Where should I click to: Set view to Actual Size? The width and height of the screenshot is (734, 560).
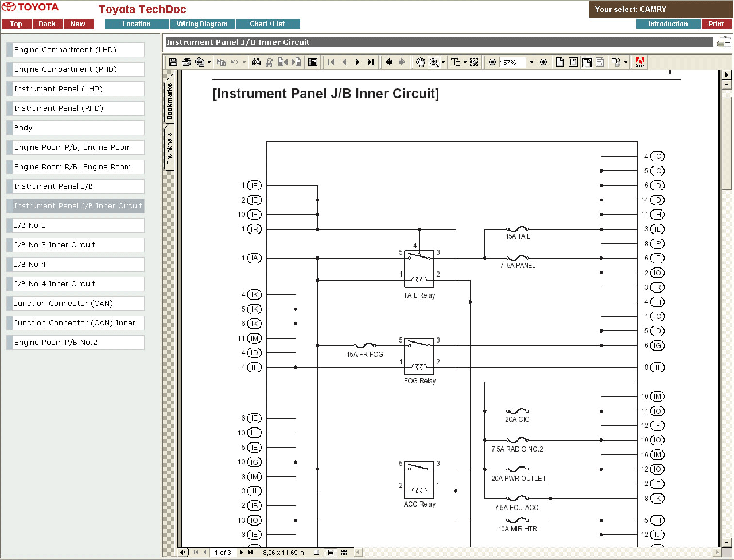click(560, 62)
